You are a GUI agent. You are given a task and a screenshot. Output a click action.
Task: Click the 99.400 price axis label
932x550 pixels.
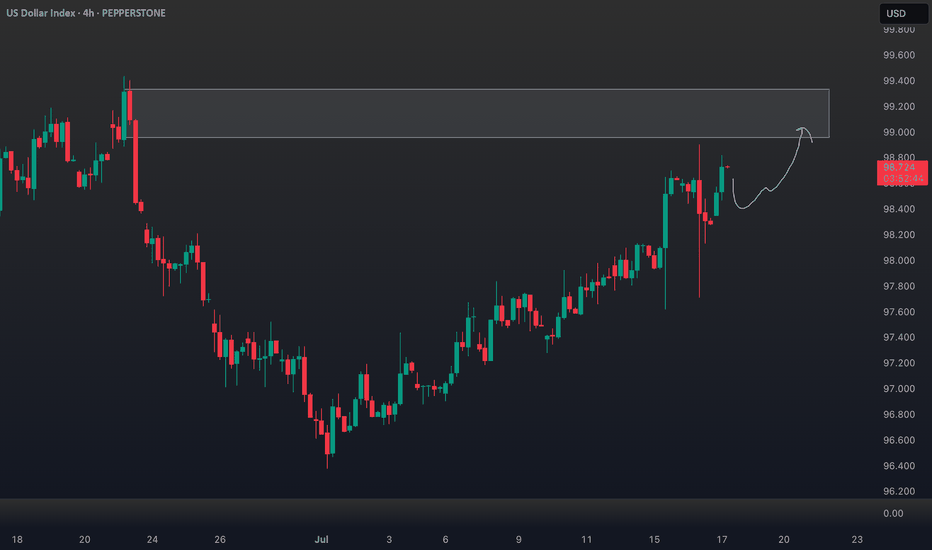[x=899, y=80]
